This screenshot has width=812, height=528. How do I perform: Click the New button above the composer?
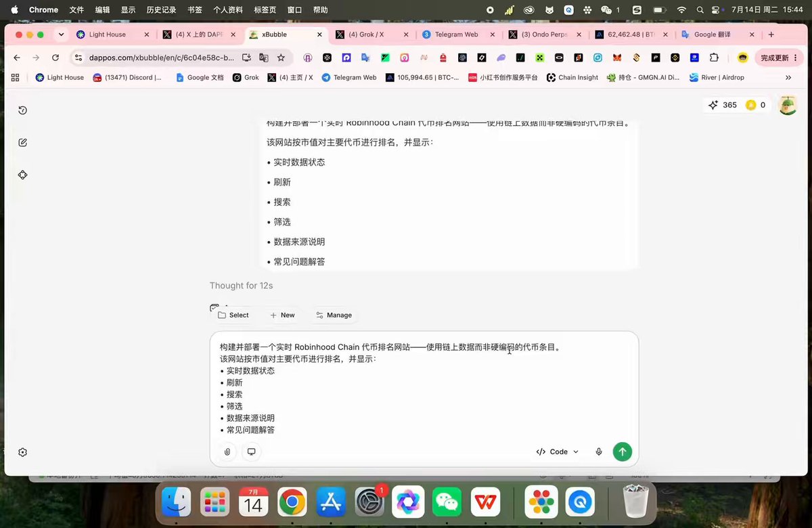[x=282, y=315]
